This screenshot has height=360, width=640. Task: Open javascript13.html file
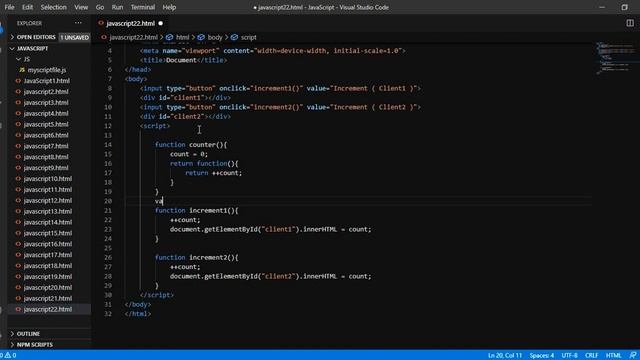pyautogui.click(x=47, y=211)
